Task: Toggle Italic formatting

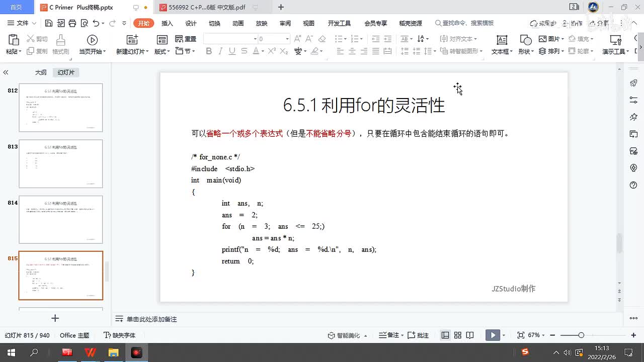Action: (x=220, y=51)
